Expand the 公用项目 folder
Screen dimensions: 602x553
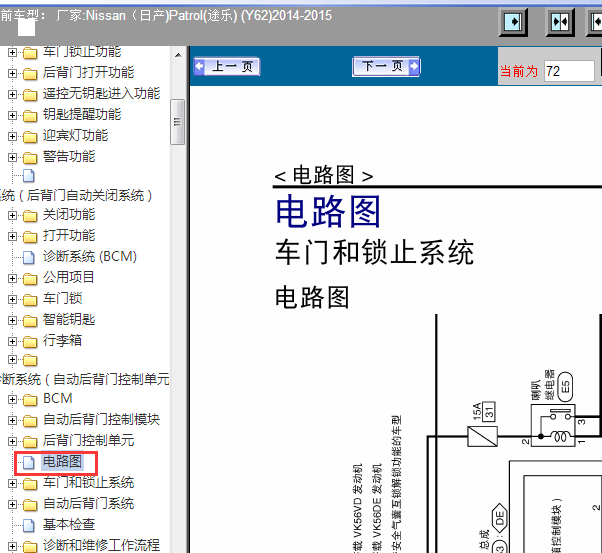tap(12, 278)
